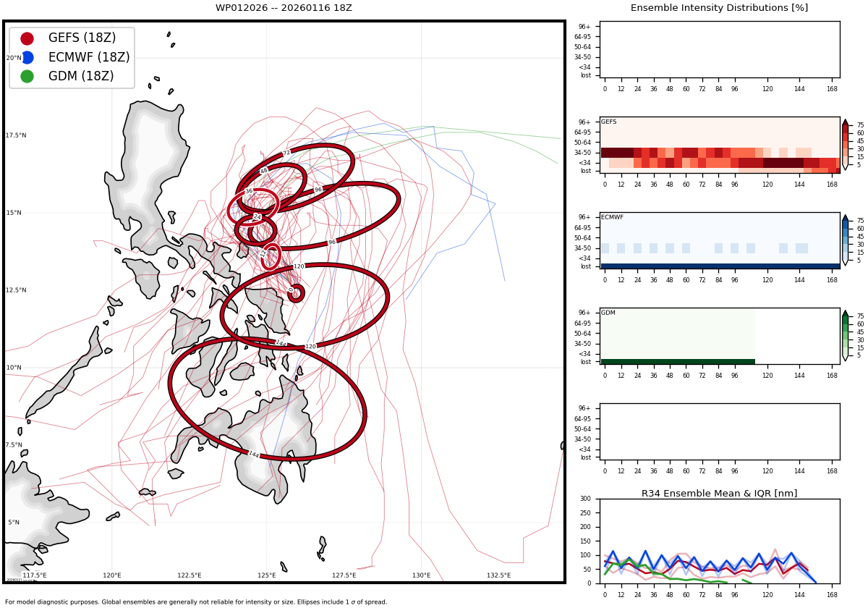The image size is (868, 608).
Task: Click the GDM (18Z) legend text
Action: [81, 76]
